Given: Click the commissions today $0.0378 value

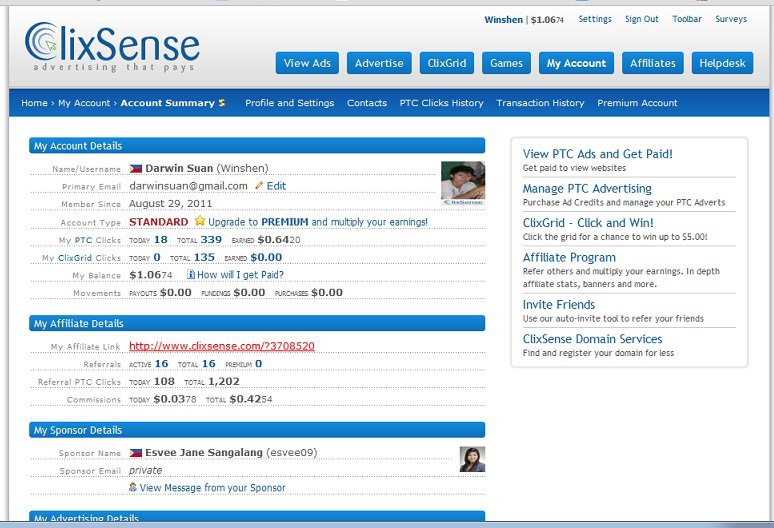Looking at the screenshot, I should [175, 399].
